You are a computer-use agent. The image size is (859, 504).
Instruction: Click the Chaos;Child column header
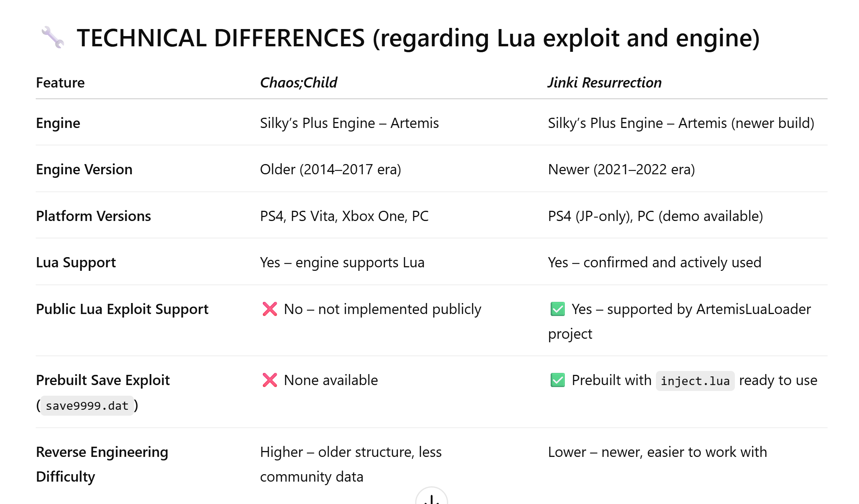[x=299, y=82]
